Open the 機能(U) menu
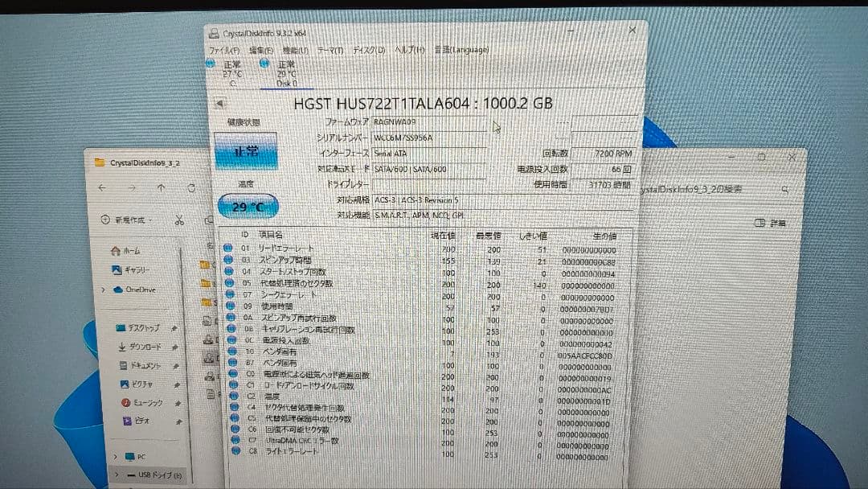The width and height of the screenshot is (868, 489). point(293,48)
